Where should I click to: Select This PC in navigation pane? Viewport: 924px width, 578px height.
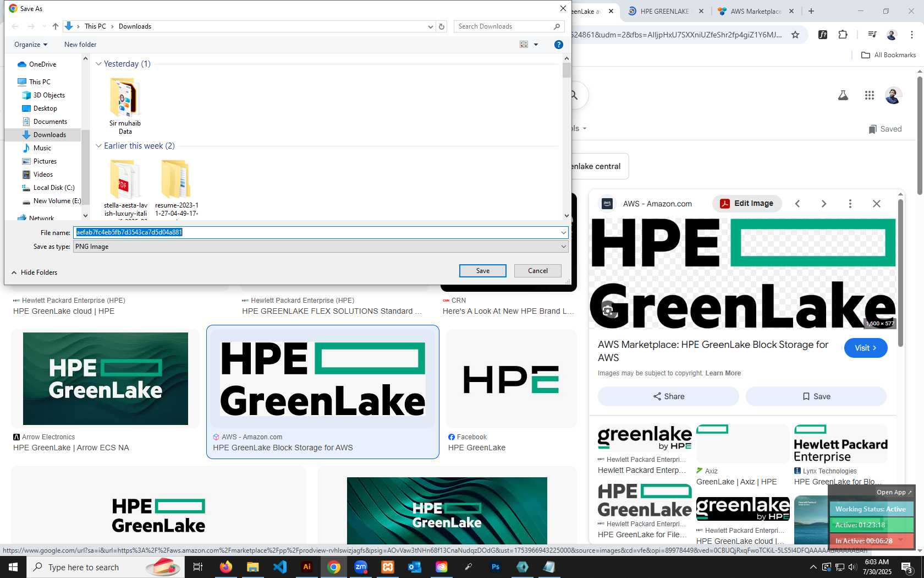(x=40, y=82)
